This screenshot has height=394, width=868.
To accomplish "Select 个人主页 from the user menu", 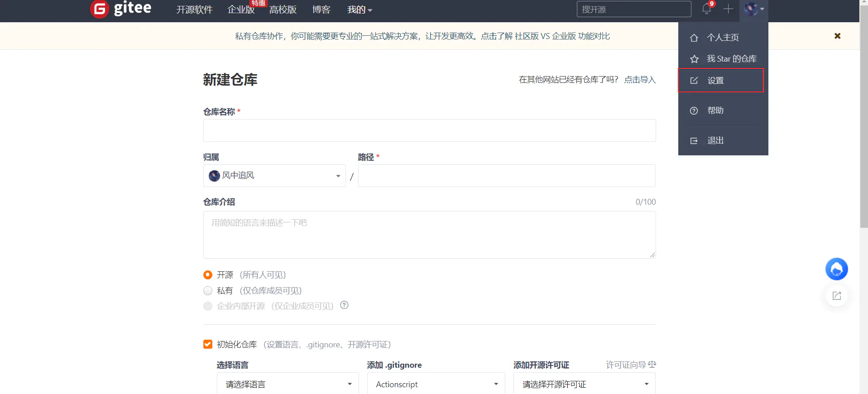I will [723, 38].
